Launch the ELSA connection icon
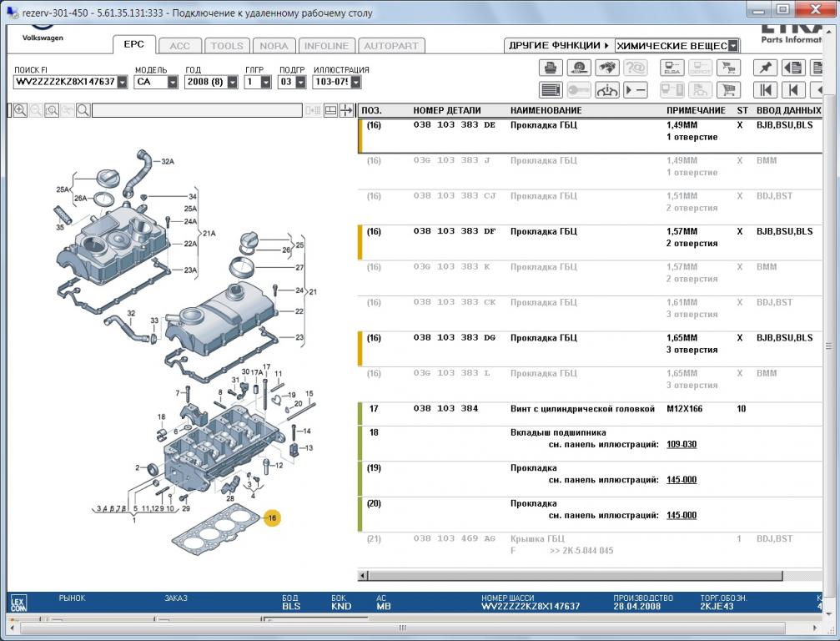Screen dimensions: 840x641 pyautogui.click(x=671, y=68)
